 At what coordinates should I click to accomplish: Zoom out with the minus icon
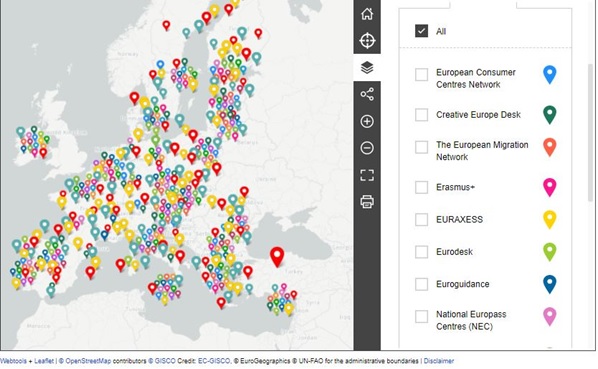point(367,148)
